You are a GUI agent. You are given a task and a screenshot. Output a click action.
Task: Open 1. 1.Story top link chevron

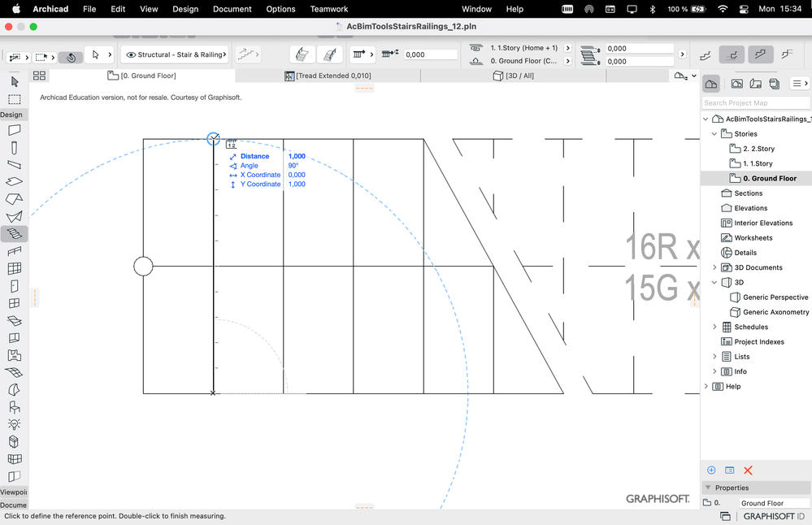point(567,48)
